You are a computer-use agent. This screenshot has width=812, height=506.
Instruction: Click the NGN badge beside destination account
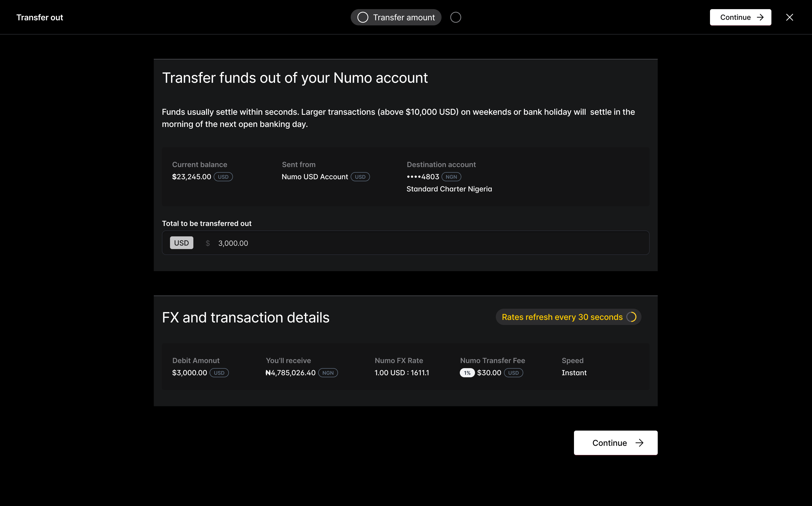click(x=451, y=177)
